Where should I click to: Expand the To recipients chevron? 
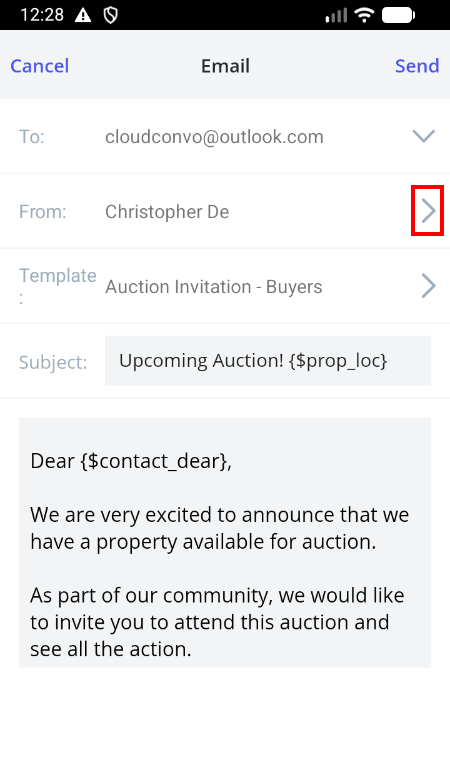click(x=423, y=136)
